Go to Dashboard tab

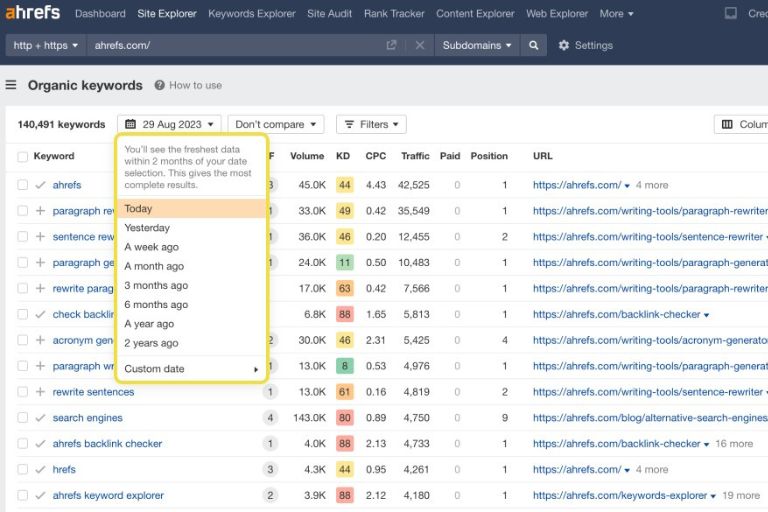[100, 14]
